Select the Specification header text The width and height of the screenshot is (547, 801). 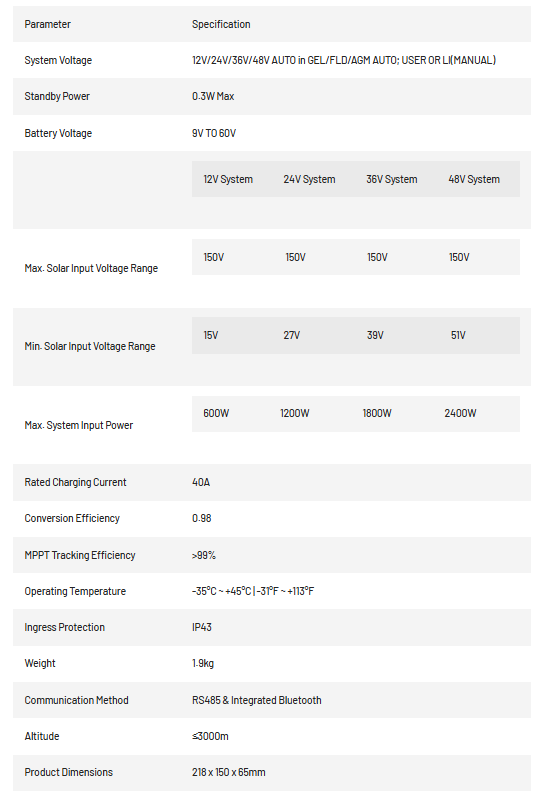click(221, 24)
